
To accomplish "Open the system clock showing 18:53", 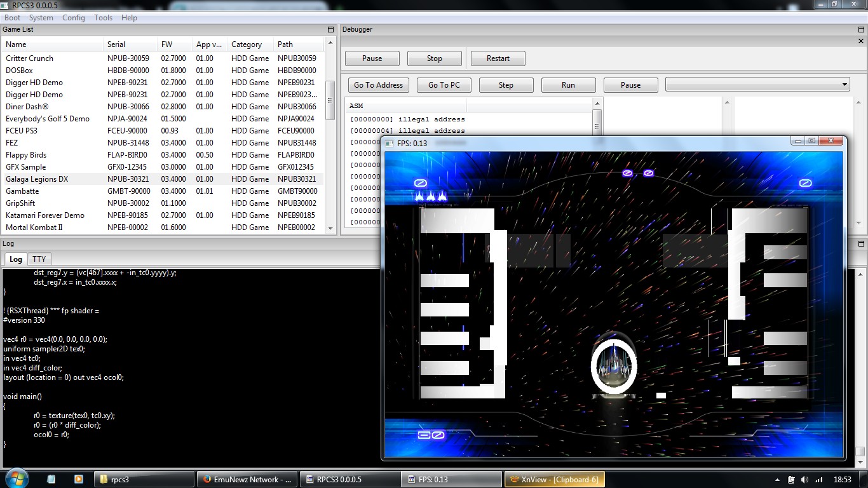I will pyautogui.click(x=843, y=480).
